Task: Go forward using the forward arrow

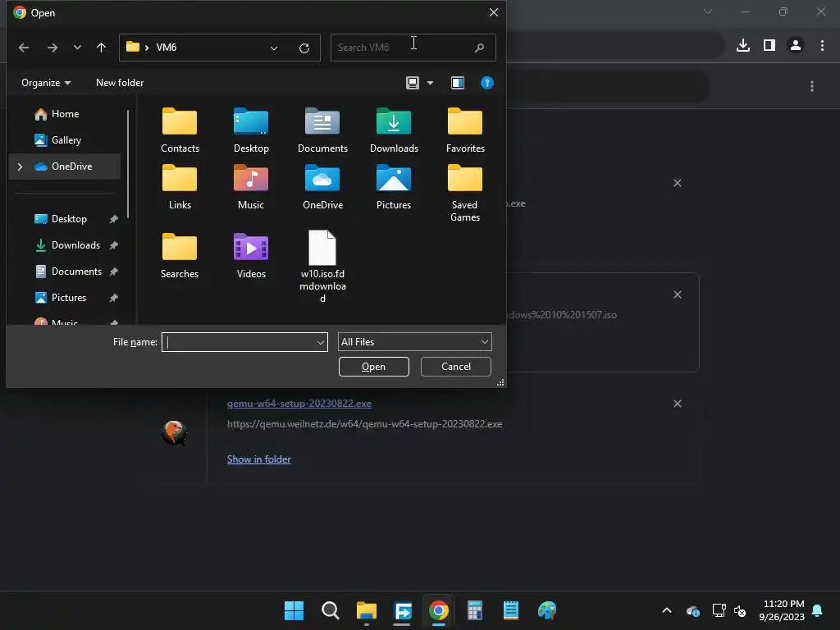Action: [x=52, y=48]
